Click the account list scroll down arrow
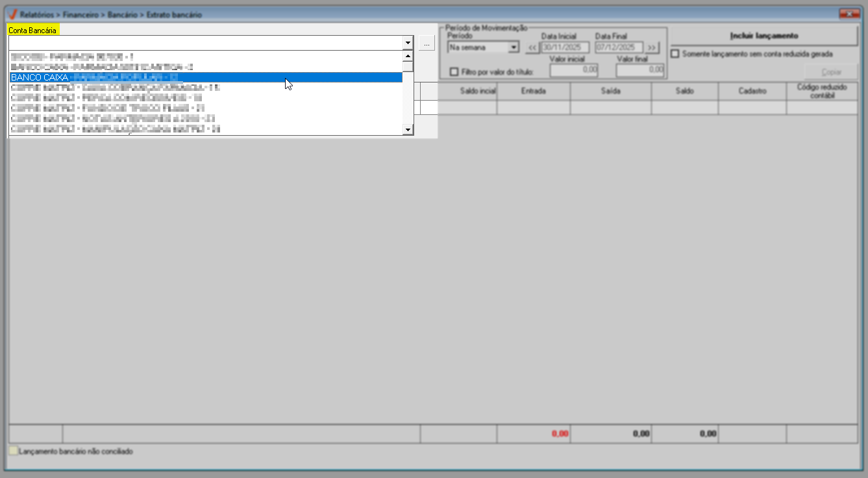 (408, 130)
